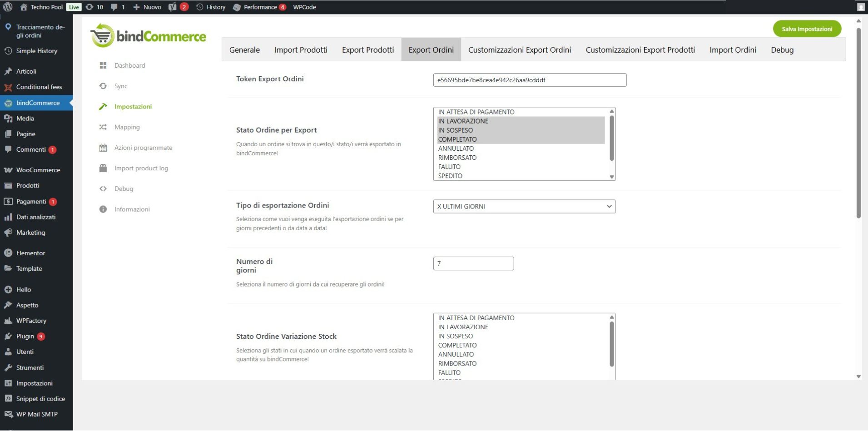868x431 pixels.
Task: Deselect IN SOSPESO in export status list
Action: click(x=456, y=130)
